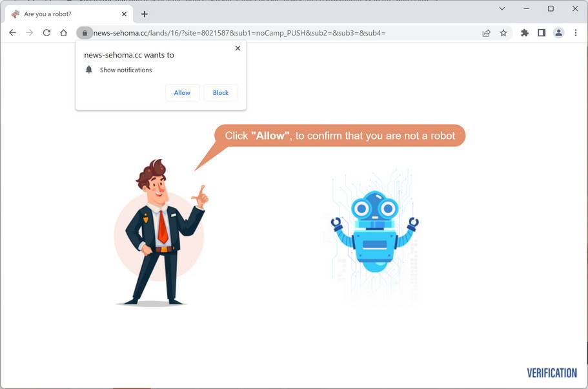
Task: Click the VERIFICATION text at page corner
Action: [x=552, y=373]
